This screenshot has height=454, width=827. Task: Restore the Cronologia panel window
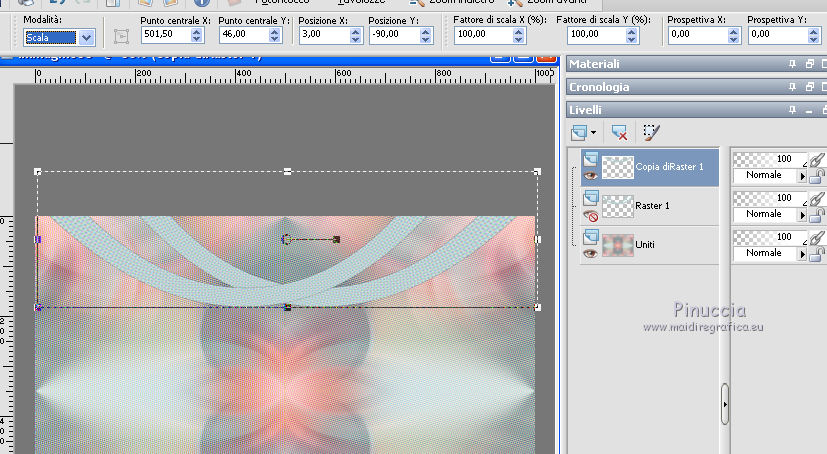[x=810, y=87]
